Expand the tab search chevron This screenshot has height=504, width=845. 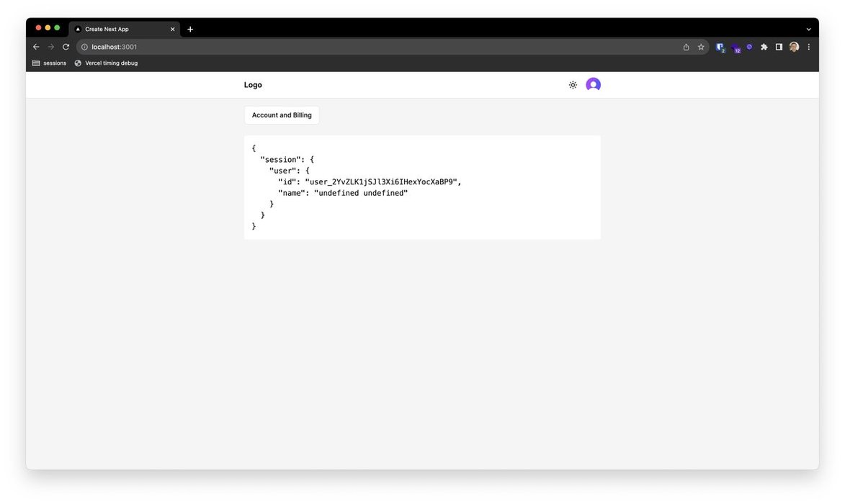pos(808,29)
